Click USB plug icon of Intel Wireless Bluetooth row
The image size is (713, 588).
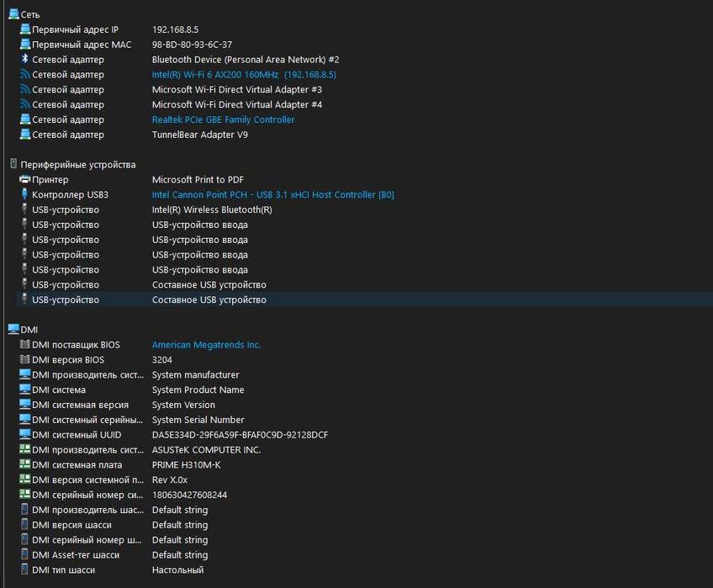click(x=24, y=209)
